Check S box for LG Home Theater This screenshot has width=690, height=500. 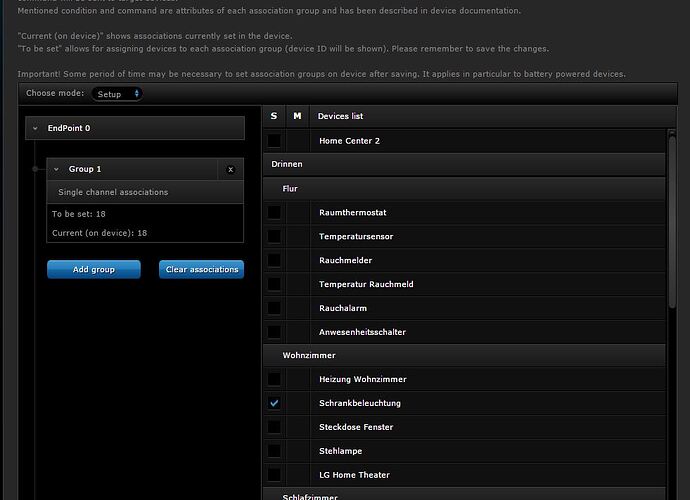coord(274,475)
